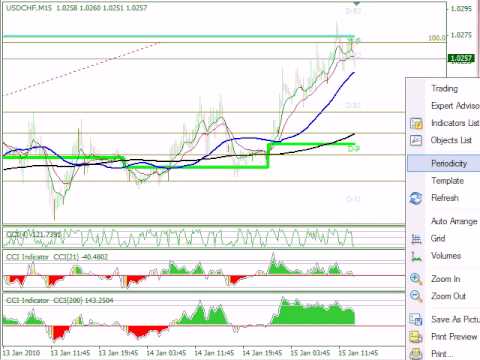Open Objects List menu entry
This screenshot has height=360, width=480.
pyautogui.click(x=451, y=140)
